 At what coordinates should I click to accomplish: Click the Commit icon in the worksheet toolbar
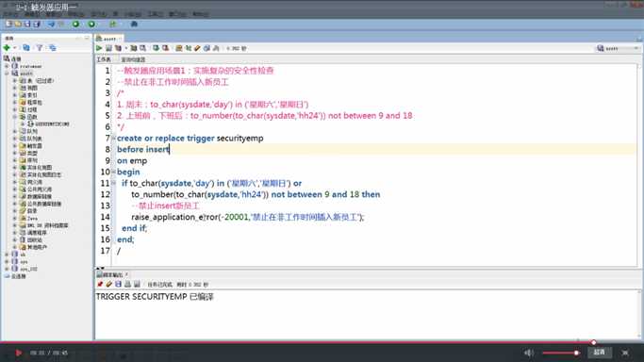click(157, 48)
